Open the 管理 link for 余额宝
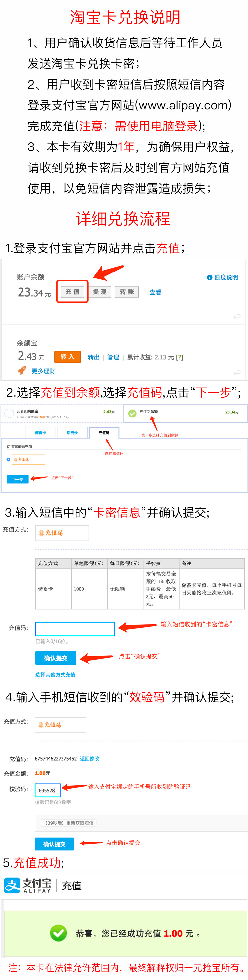 pos(113,357)
